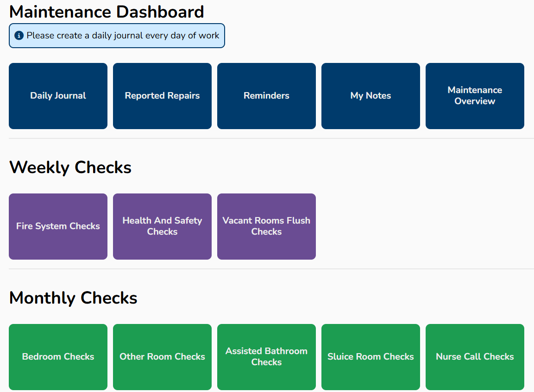Open My Notes
This screenshot has height=392, width=534.
tap(371, 96)
